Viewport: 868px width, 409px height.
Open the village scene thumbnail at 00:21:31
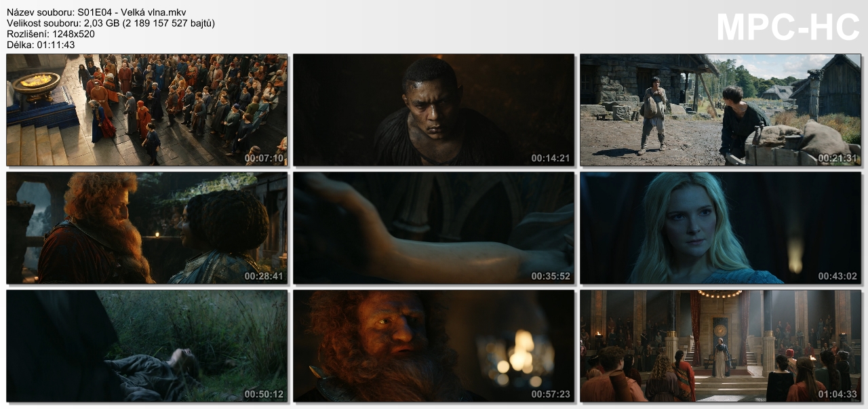pos(720,110)
